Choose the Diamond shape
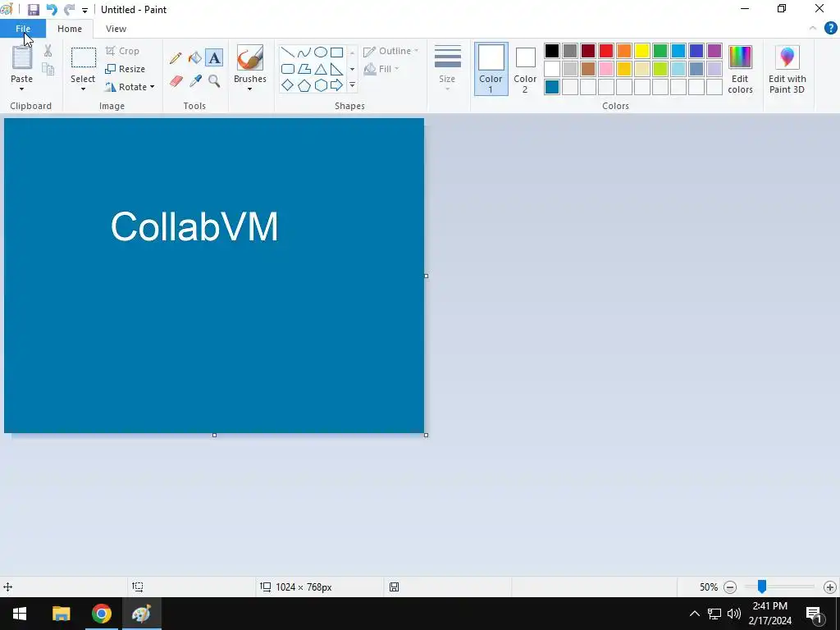840x630 pixels. click(x=288, y=85)
